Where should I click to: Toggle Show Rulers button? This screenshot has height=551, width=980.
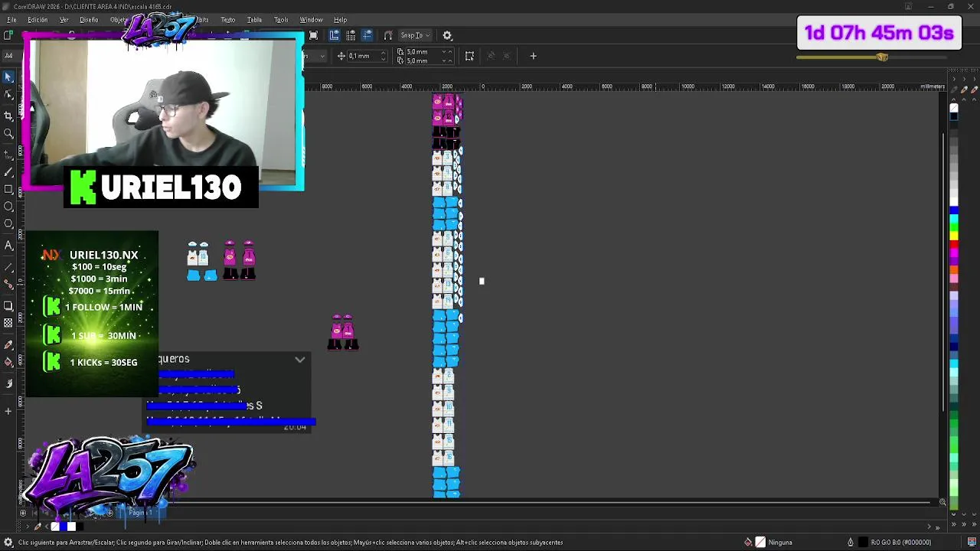click(335, 35)
